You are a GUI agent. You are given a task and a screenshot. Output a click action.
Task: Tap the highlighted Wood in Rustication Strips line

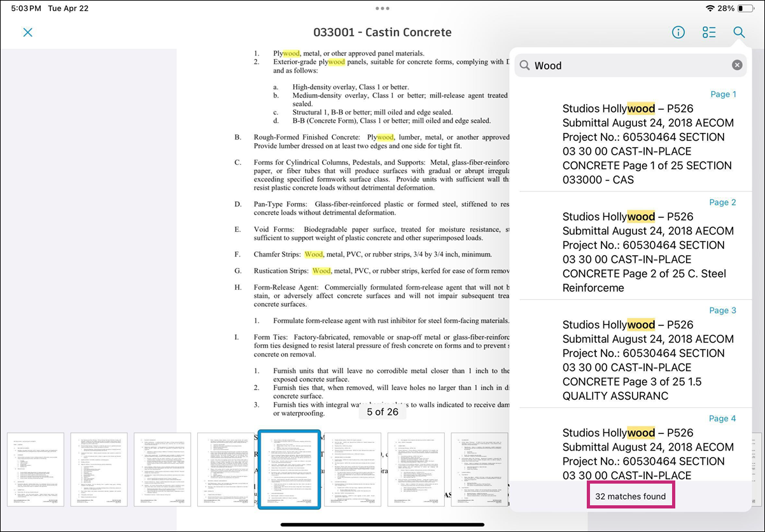[321, 271]
